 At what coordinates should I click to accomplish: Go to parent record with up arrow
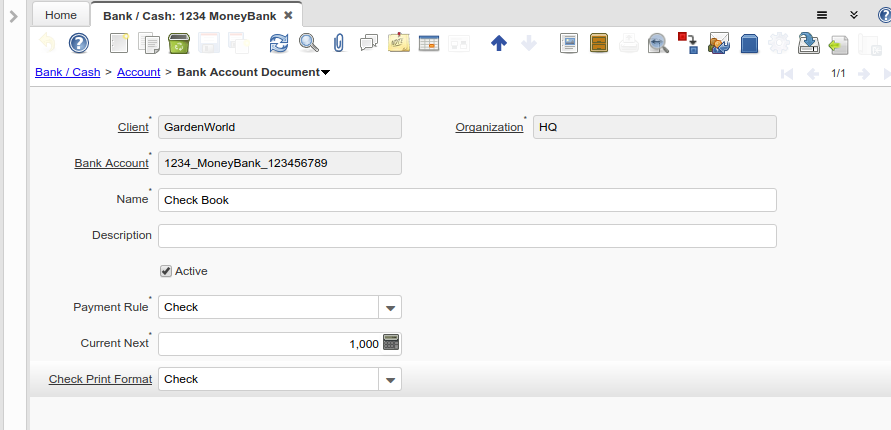point(499,43)
